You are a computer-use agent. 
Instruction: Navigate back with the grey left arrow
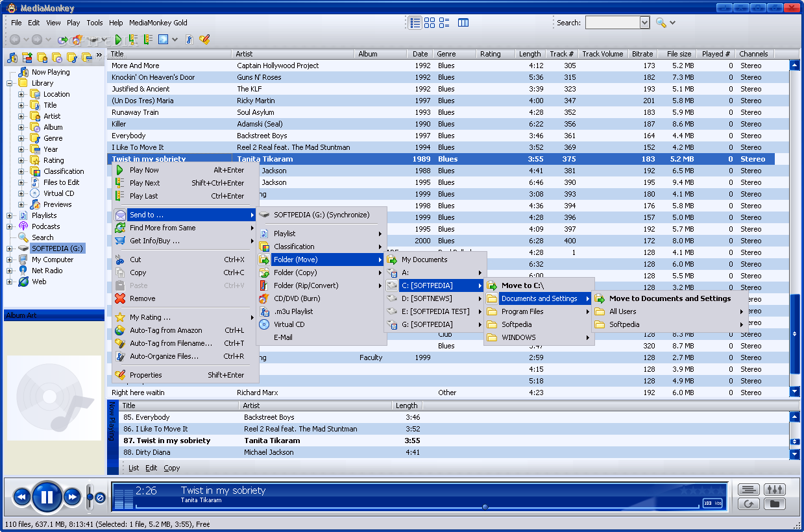coord(15,40)
